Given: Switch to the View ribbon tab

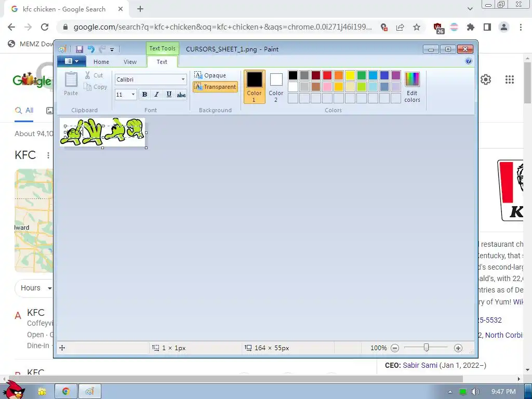Looking at the screenshot, I should tap(130, 62).
